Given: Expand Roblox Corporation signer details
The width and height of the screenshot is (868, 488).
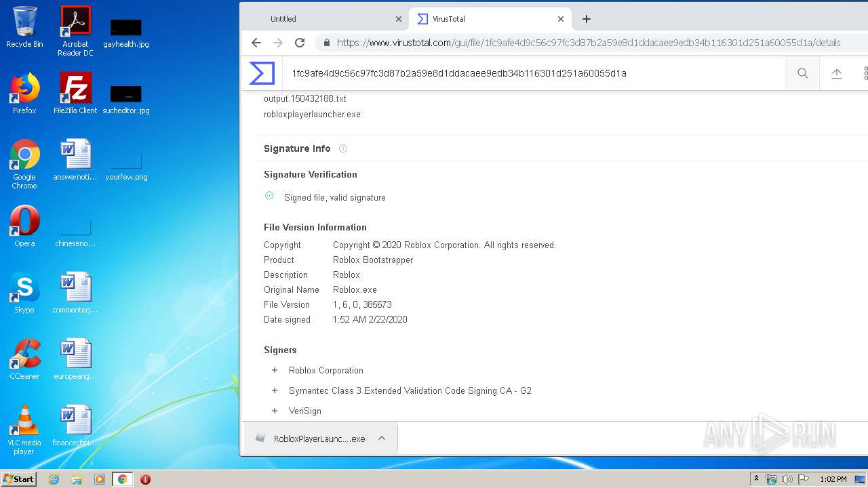Looking at the screenshot, I should pyautogui.click(x=275, y=370).
